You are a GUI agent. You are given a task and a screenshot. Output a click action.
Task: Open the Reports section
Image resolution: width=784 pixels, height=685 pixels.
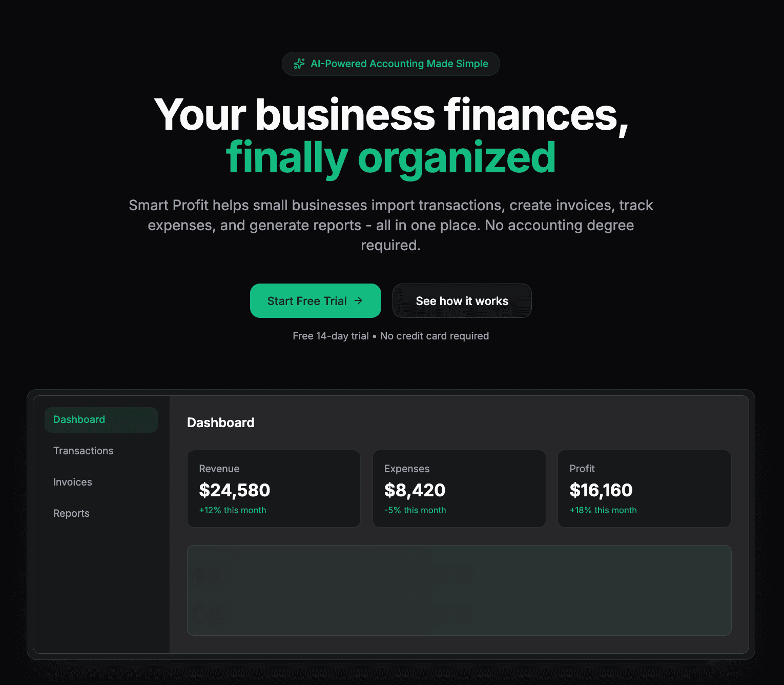pyautogui.click(x=71, y=513)
